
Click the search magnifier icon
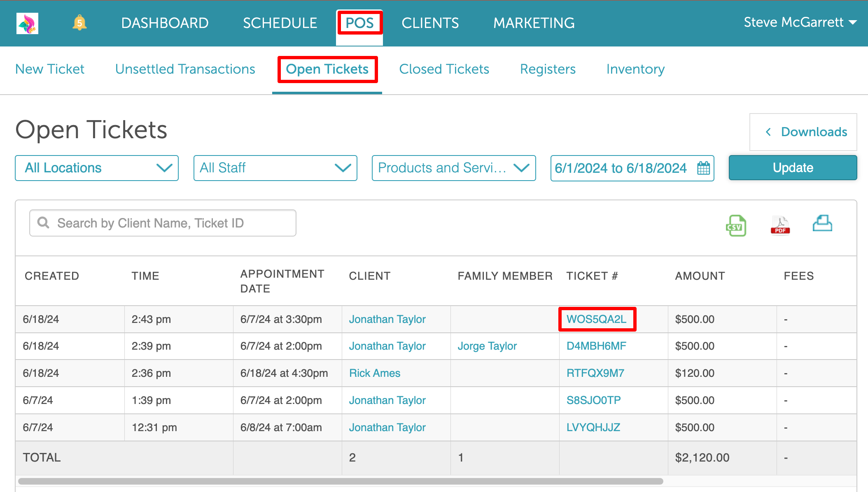43,223
